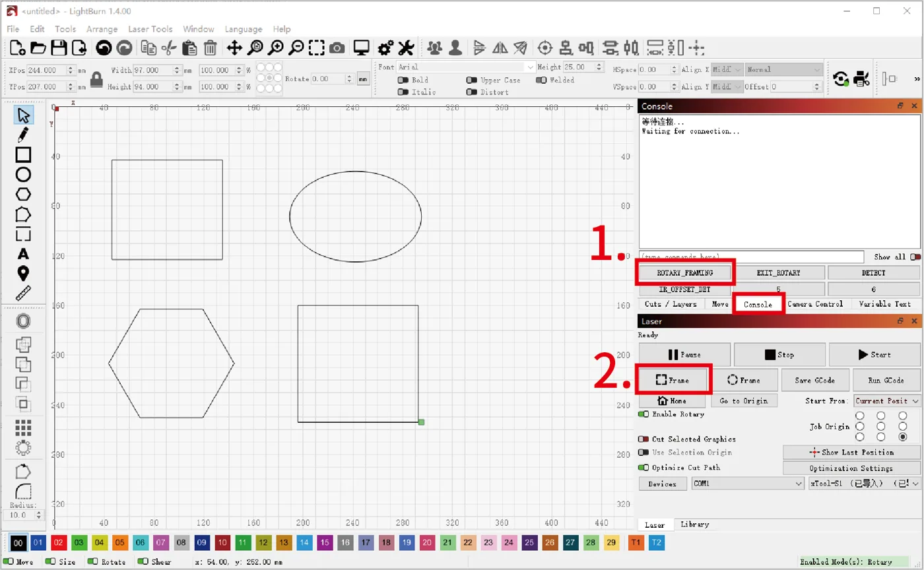Click the Preview monitor icon
Screen dimensions: 924x570
click(x=361, y=47)
